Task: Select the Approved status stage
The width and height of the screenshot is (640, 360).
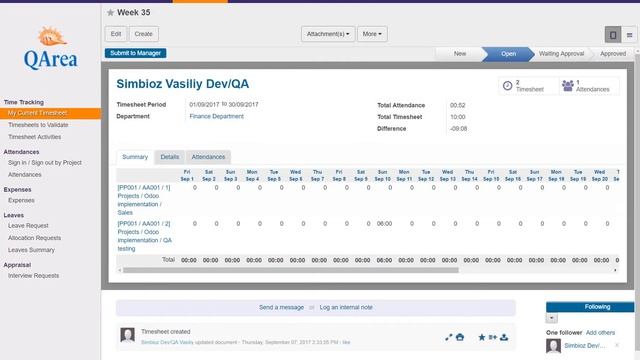Action: point(613,53)
